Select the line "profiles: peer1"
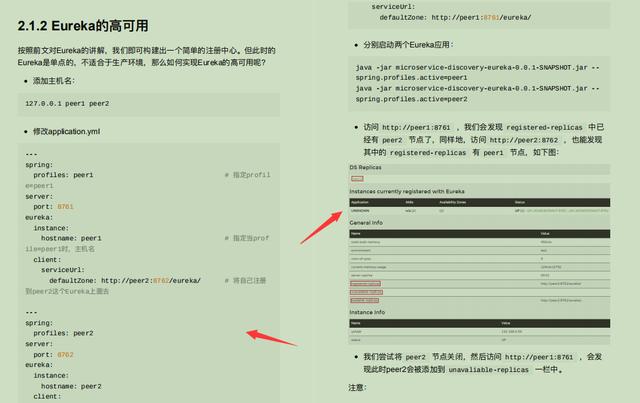Image resolution: width=640 pixels, height=403 pixels. pos(63,175)
